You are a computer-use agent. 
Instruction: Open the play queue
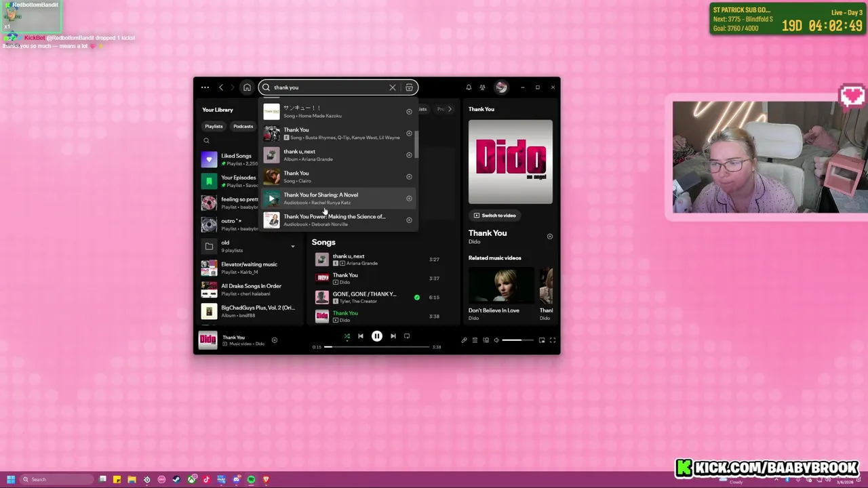475,340
